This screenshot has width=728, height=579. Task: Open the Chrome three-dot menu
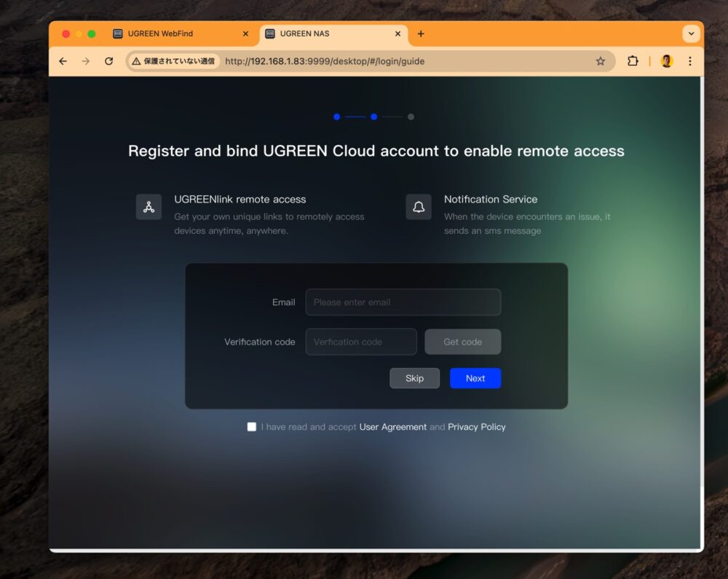690,61
